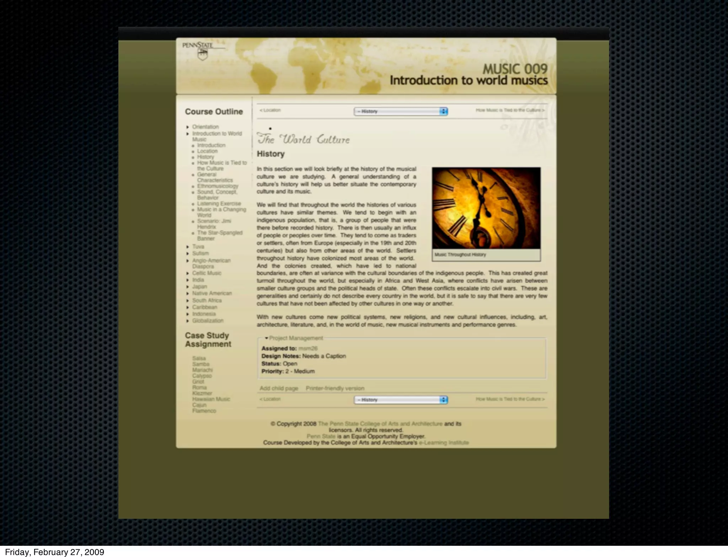The width and height of the screenshot is (728, 560).
Task: Collapse the Introduction to World Music arrow
Action: tap(188, 134)
